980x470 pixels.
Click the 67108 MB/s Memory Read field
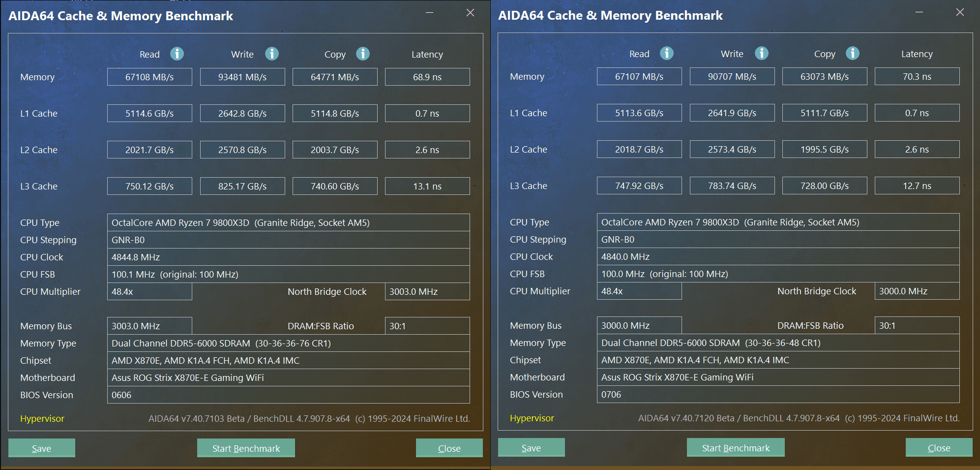(x=149, y=77)
